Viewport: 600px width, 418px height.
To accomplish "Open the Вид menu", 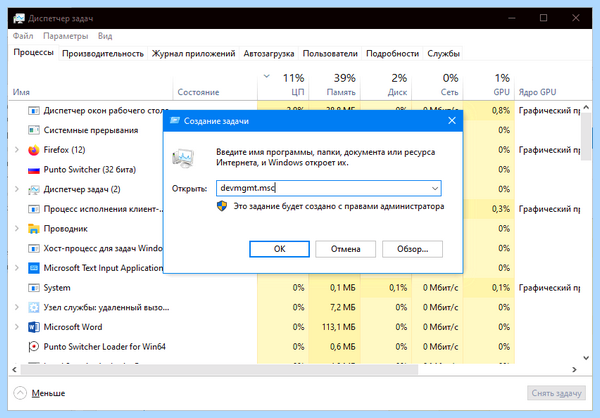I will [x=105, y=36].
